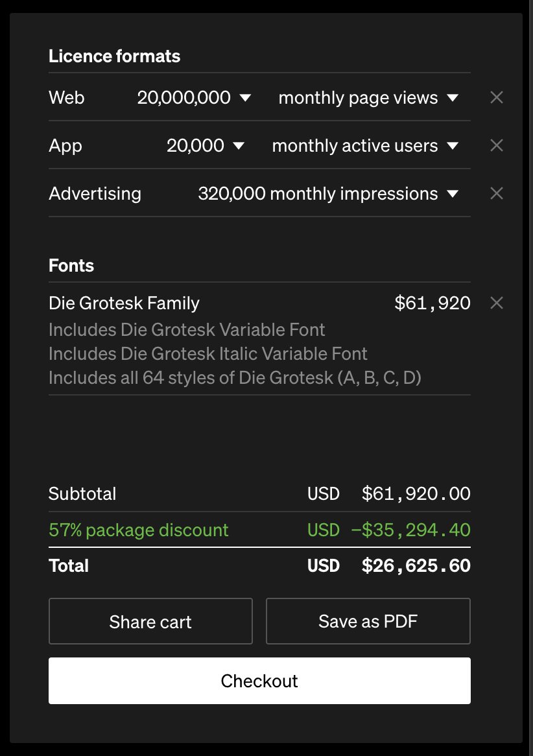
Task: Click the bold Total label
Action: (x=69, y=565)
